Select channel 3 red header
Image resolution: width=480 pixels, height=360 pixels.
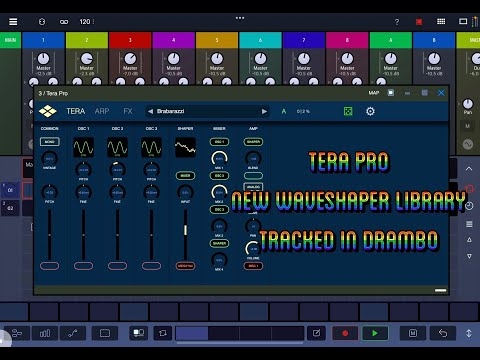pyautogui.click(x=130, y=40)
